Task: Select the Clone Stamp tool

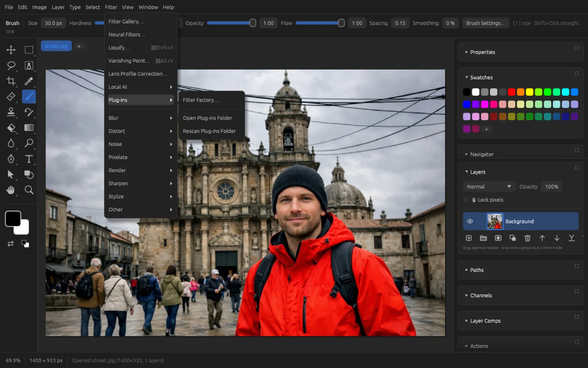Action: click(11, 112)
